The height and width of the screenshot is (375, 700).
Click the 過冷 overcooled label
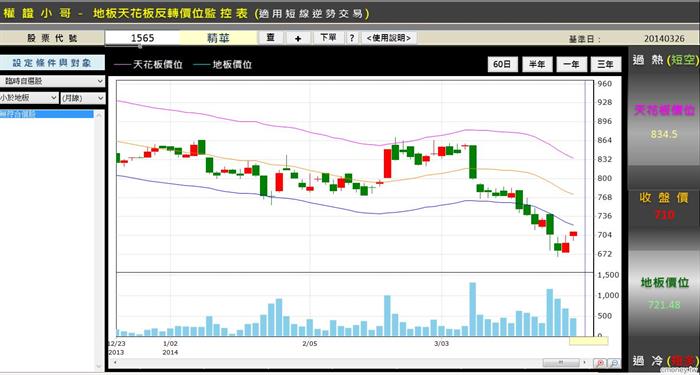point(647,361)
